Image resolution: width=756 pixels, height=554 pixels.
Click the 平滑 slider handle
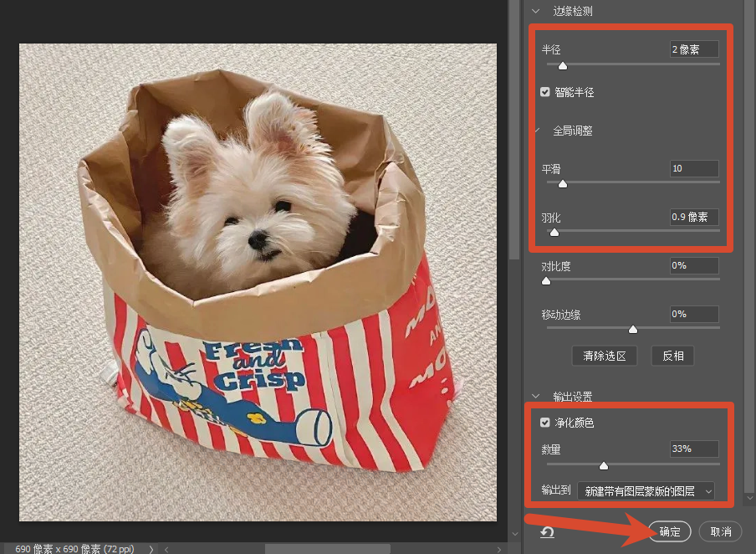563,184
